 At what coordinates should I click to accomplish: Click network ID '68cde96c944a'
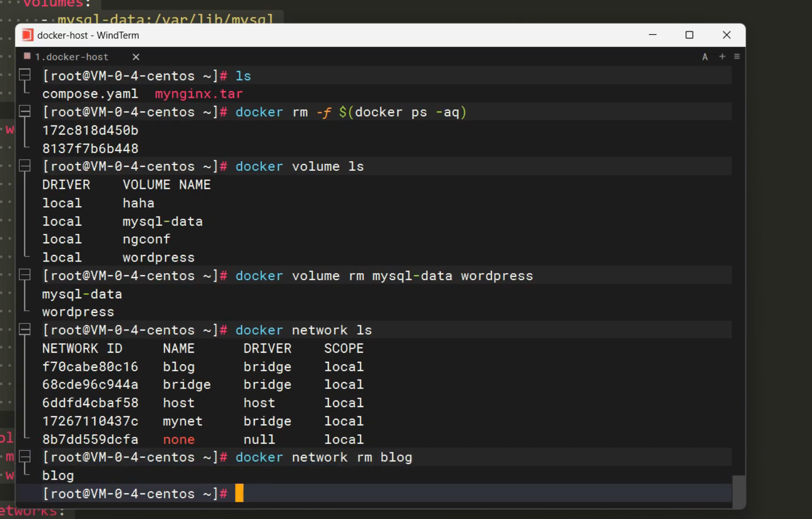click(90, 384)
